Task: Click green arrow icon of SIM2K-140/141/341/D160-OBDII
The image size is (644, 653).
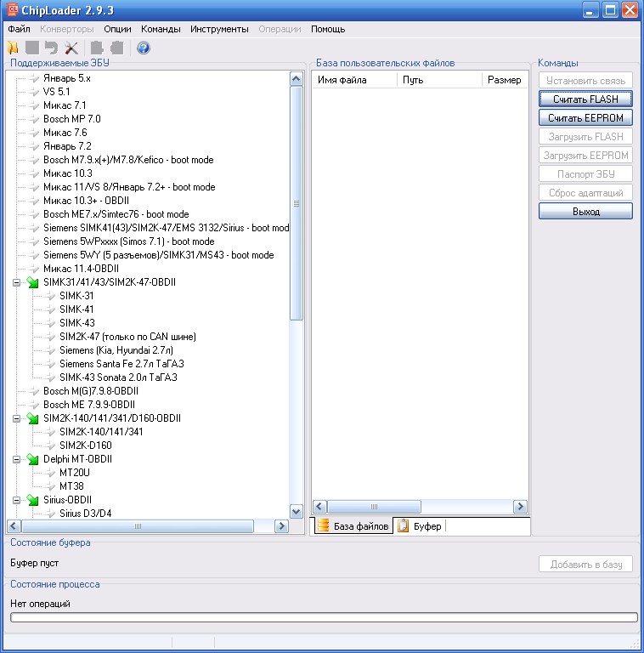Action: [x=32, y=418]
